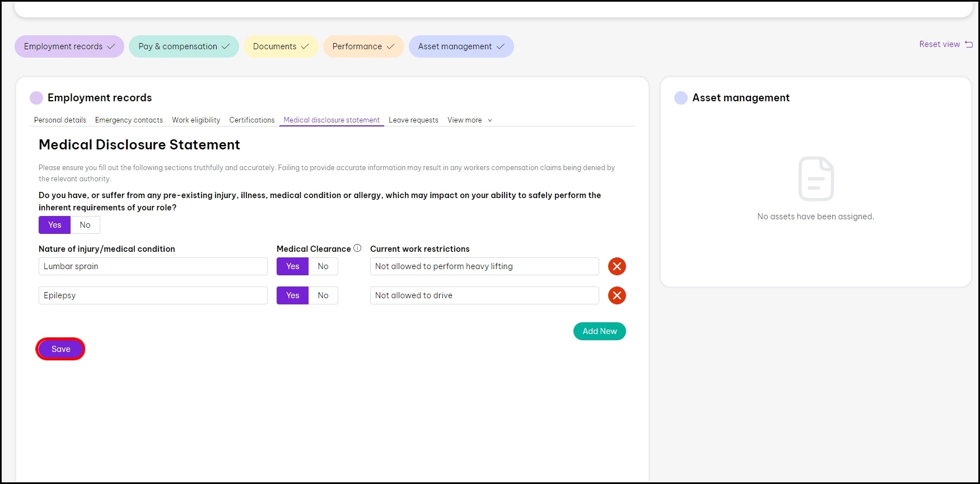Open the Leave requests tab
Image resolution: width=980 pixels, height=484 pixels.
(x=413, y=120)
